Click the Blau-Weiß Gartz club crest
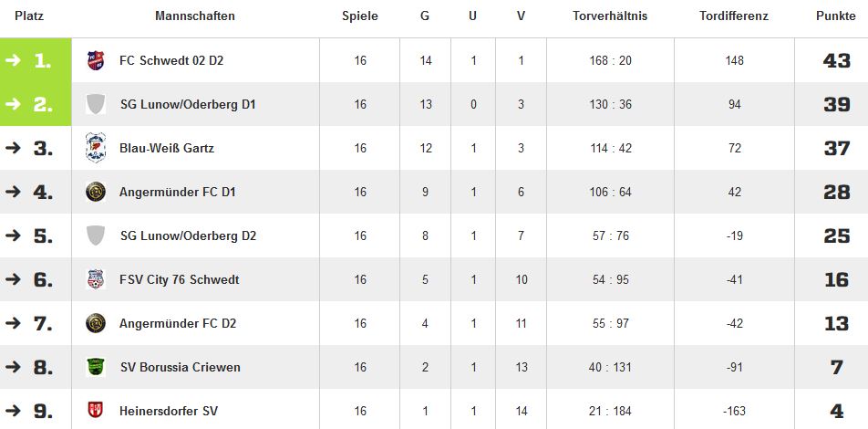The width and height of the screenshot is (868, 429). tap(96, 148)
